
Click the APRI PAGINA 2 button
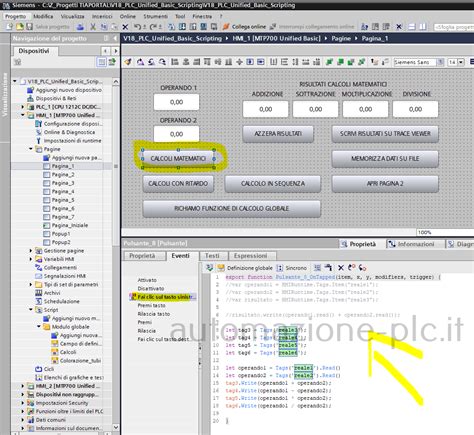tap(385, 184)
